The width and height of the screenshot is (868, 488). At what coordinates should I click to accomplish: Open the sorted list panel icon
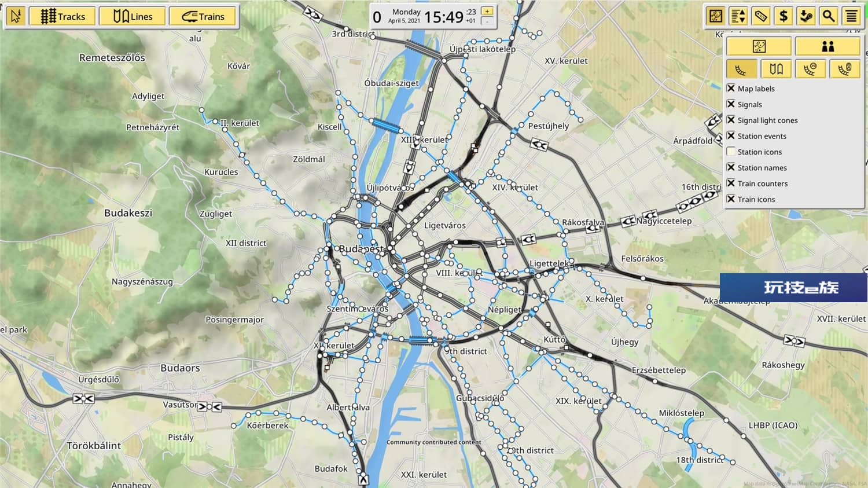pos(738,16)
